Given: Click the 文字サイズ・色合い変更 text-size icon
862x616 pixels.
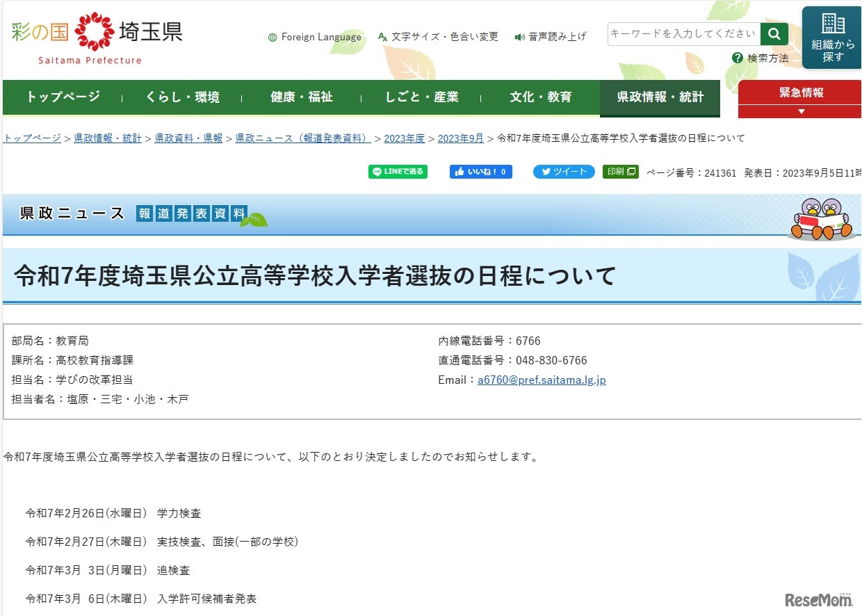Looking at the screenshot, I should (x=382, y=37).
